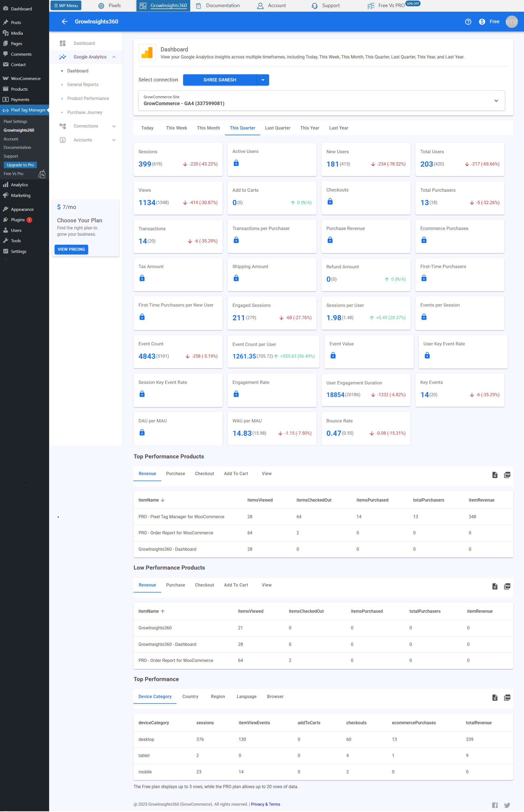Switch to the Last Quarter tab

tap(277, 128)
